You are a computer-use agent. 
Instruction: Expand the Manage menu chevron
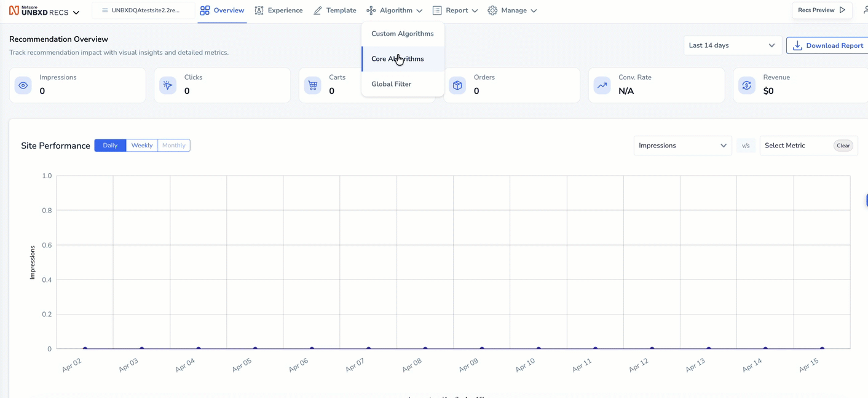(534, 10)
